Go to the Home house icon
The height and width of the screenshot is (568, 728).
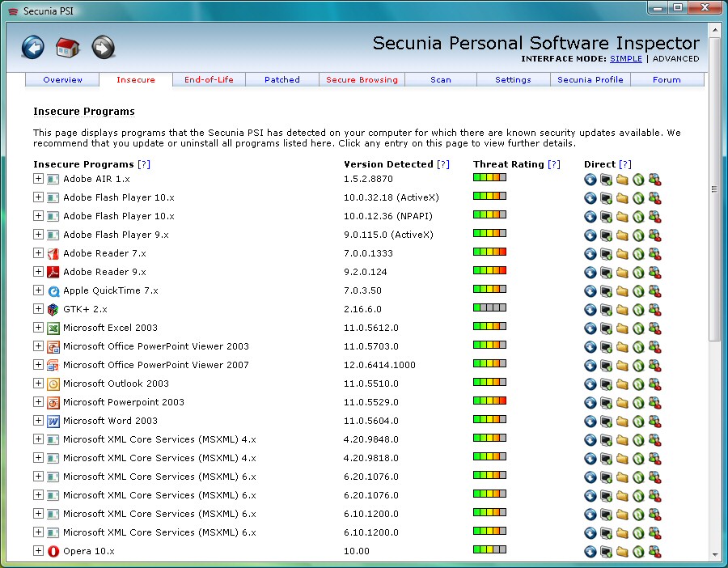68,48
